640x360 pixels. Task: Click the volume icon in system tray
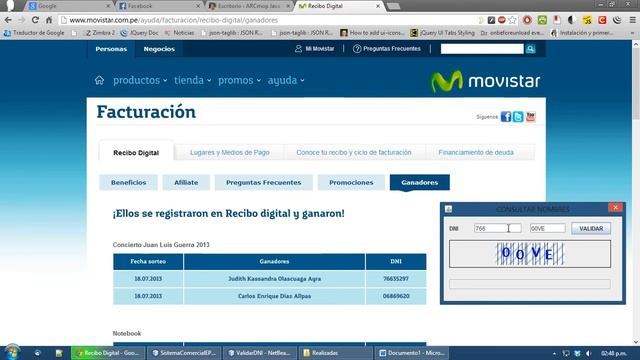click(589, 353)
